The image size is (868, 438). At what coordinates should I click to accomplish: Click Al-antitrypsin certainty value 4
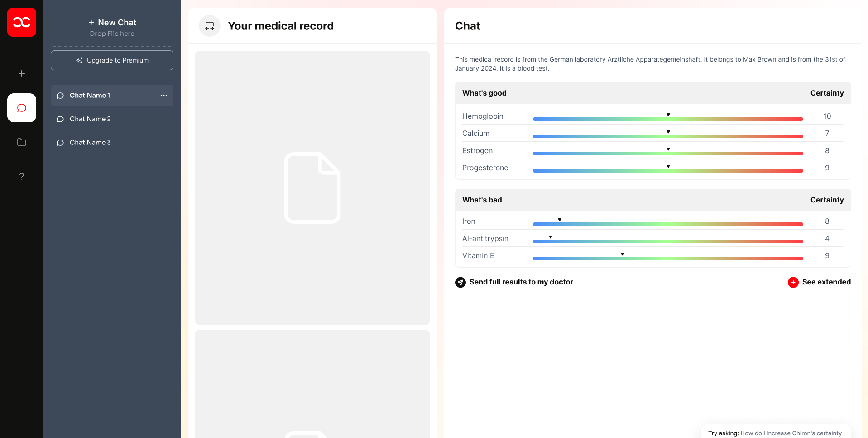click(827, 239)
